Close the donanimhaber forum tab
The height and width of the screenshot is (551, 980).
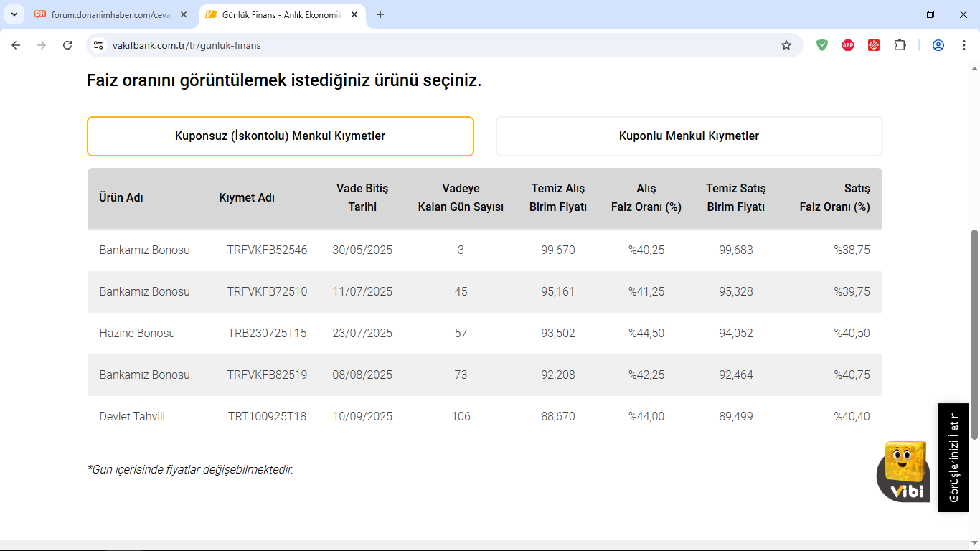pyautogui.click(x=184, y=14)
